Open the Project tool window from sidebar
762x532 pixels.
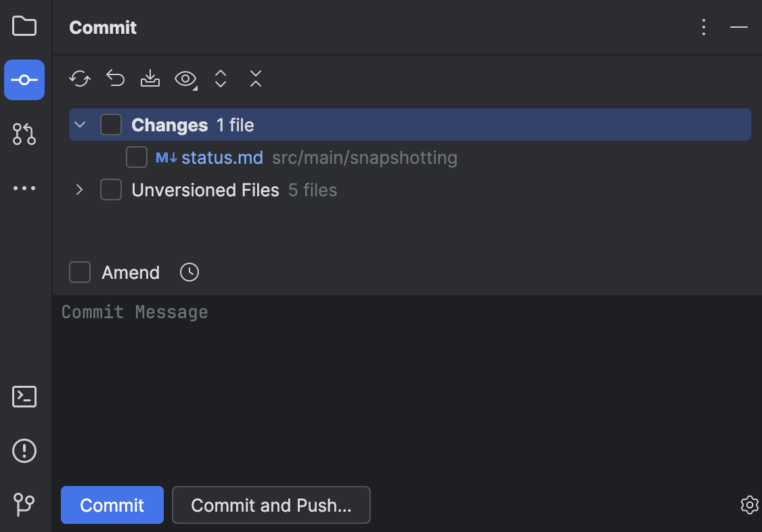[24, 26]
